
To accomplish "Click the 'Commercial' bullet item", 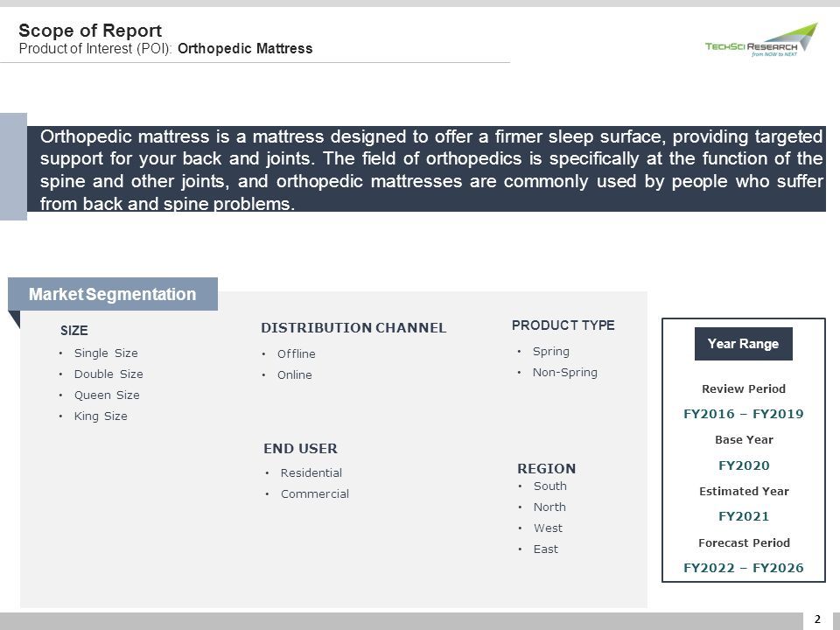I will [x=315, y=493].
